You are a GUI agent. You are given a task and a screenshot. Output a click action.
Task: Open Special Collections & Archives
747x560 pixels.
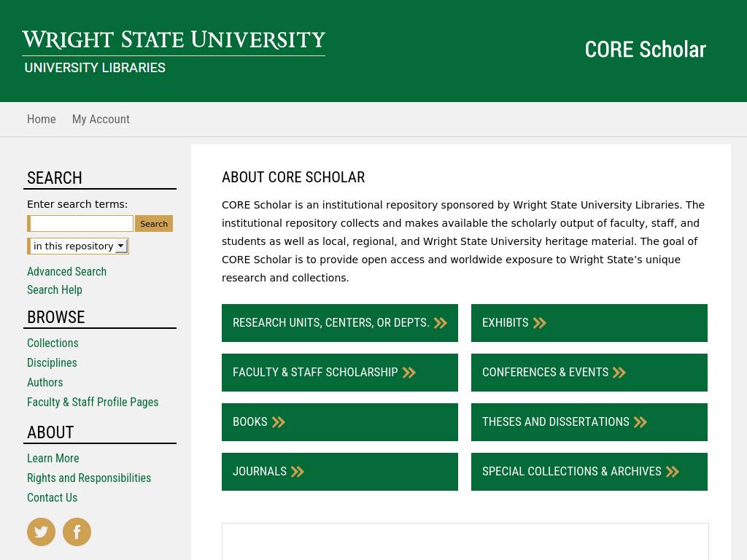pos(572,472)
